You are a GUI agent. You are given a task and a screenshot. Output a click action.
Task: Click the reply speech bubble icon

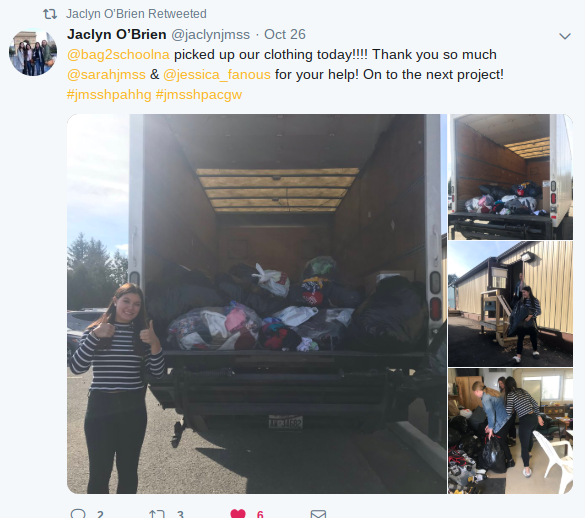tap(78, 514)
